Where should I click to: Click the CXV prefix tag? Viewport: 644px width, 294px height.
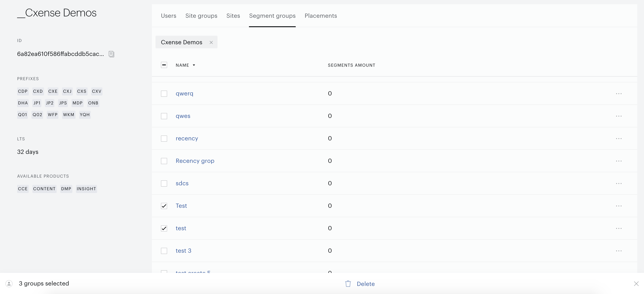96,91
